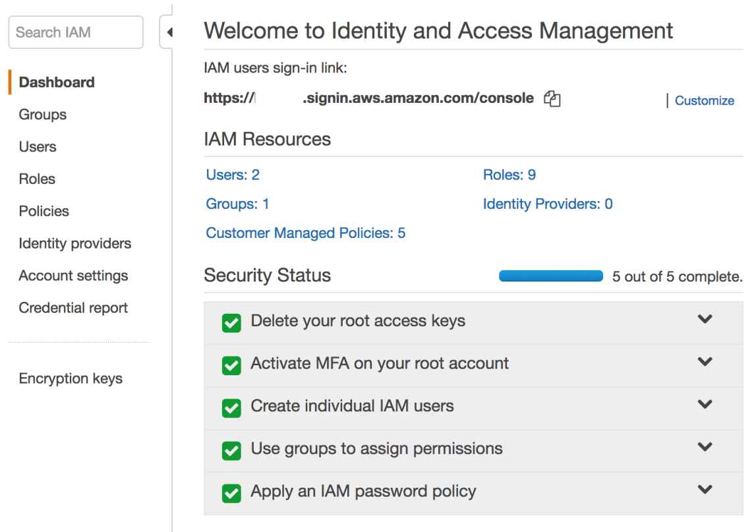The height and width of the screenshot is (532, 756).
Task: Copy the IAM sign-in link icon
Action: [552, 98]
